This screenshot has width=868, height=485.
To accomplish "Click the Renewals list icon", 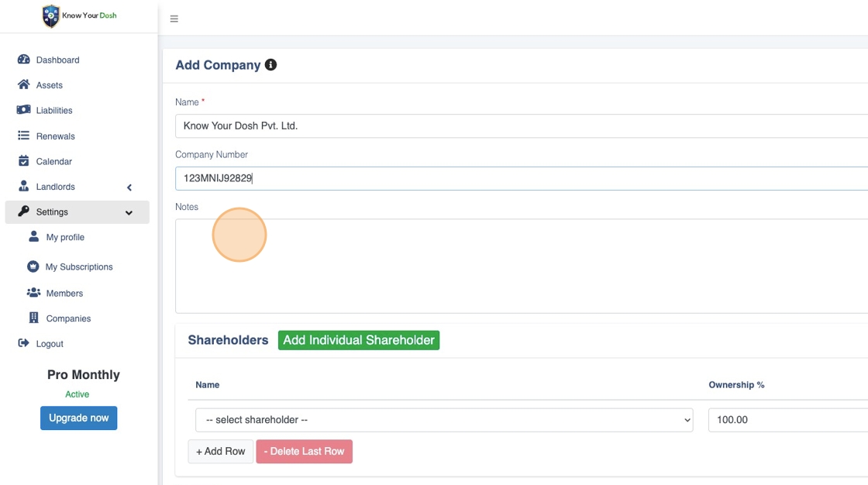I will pos(23,136).
